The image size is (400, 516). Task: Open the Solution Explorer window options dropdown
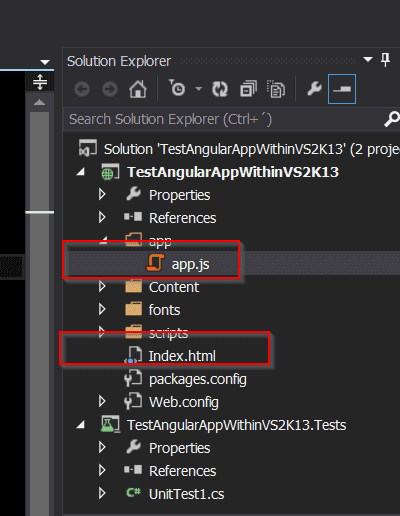(x=368, y=60)
